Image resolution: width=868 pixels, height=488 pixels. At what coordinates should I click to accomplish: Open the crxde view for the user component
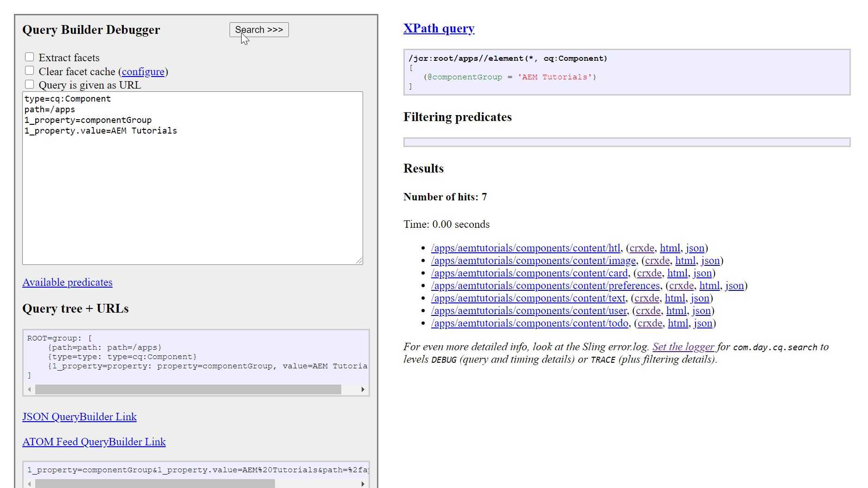(648, 310)
